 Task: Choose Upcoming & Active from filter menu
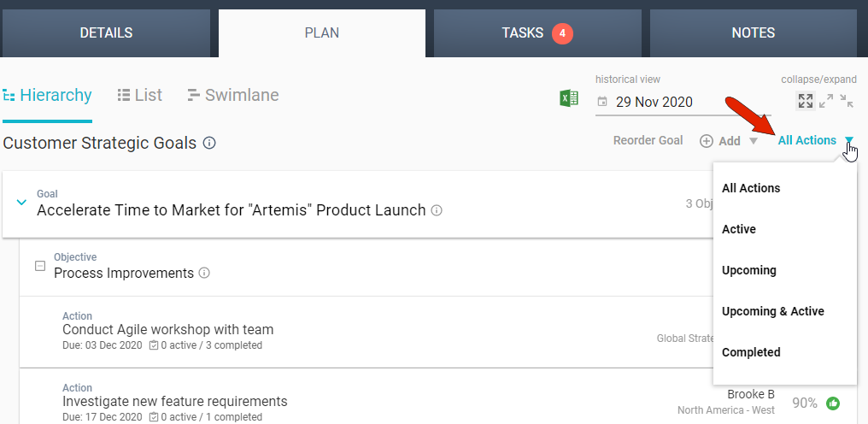(x=772, y=311)
